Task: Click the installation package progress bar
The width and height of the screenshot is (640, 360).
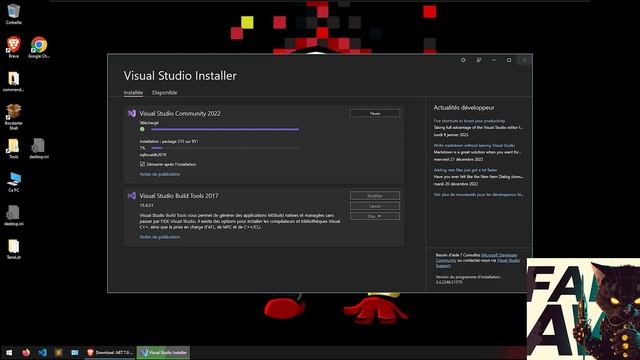Action: point(225,148)
